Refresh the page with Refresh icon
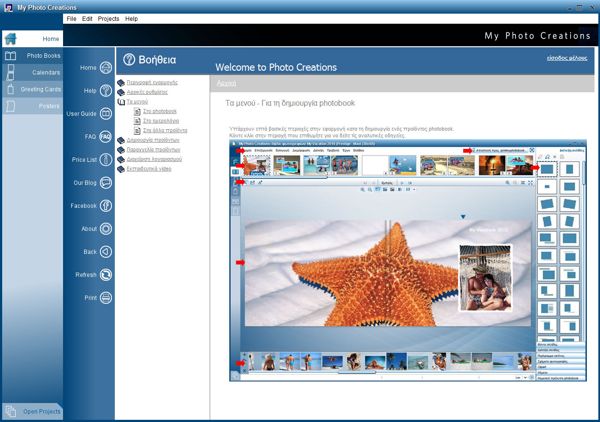Screen dimensions: 600x422 coord(106,274)
